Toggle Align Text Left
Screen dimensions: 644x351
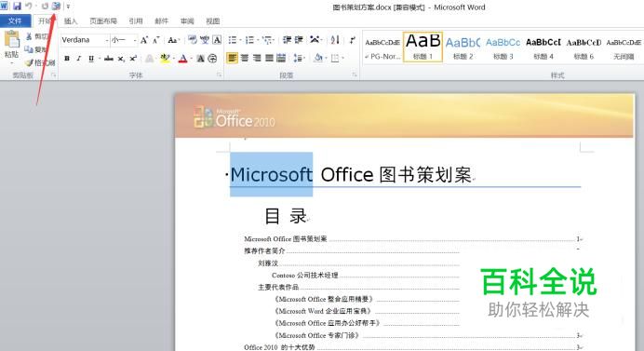[x=232, y=58]
